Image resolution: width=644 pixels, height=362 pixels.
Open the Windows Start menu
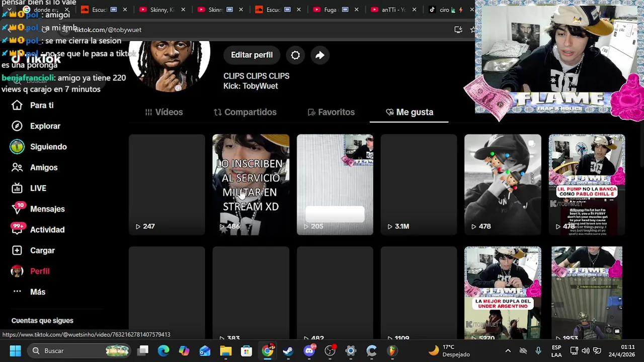(15, 350)
